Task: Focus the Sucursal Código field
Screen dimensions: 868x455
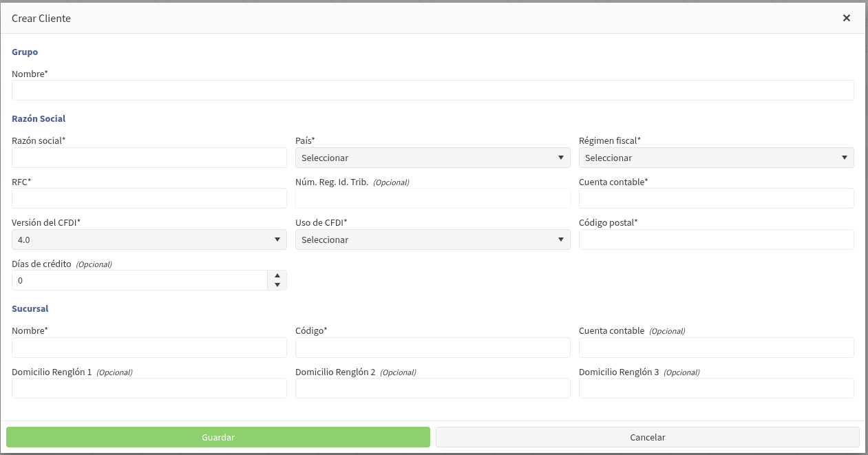Action: [x=433, y=348]
